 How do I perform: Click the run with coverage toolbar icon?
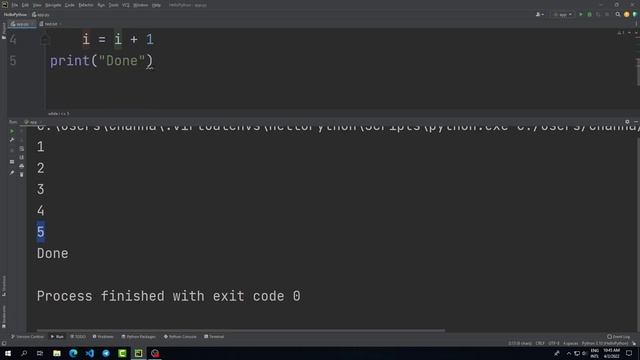click(x=598, y=14)
